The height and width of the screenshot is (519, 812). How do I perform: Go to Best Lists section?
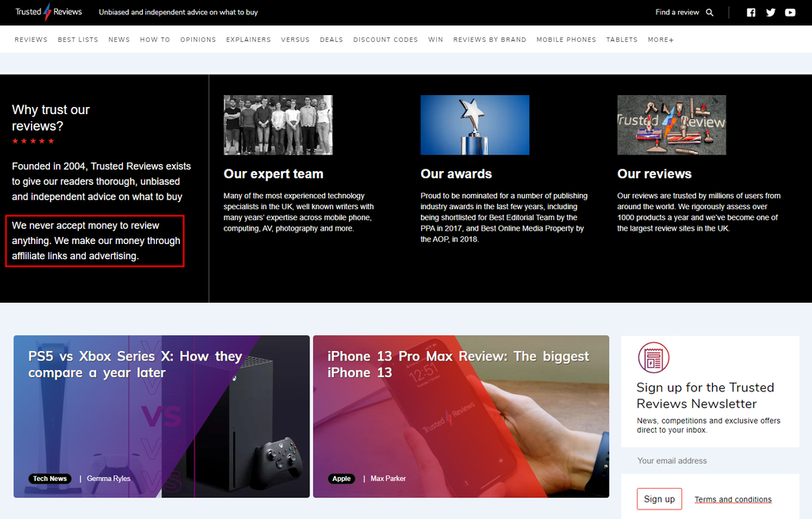coord(78,40)
